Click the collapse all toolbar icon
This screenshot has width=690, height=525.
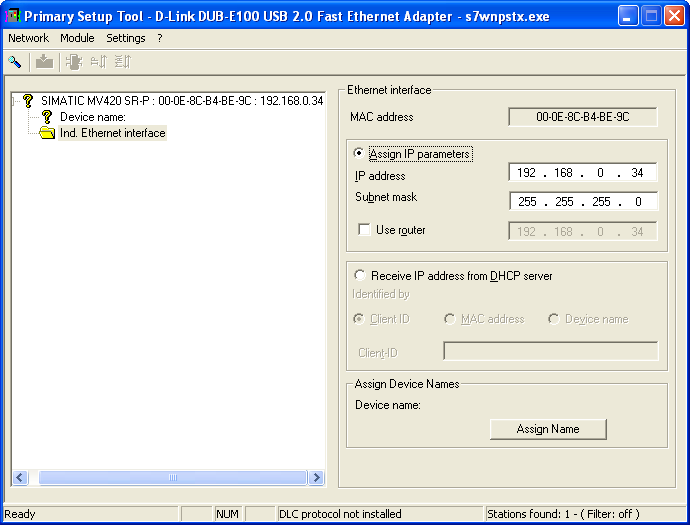click(123, 62)
